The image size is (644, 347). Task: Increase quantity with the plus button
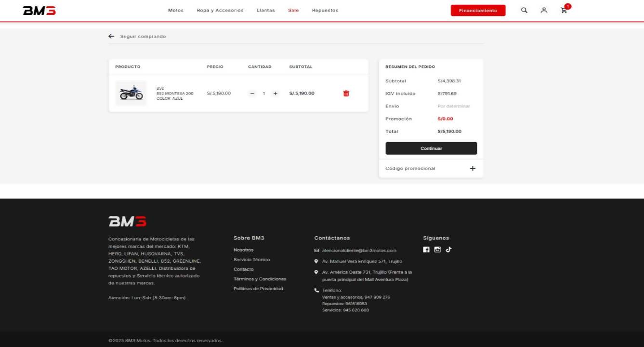[x=276, y=93]
